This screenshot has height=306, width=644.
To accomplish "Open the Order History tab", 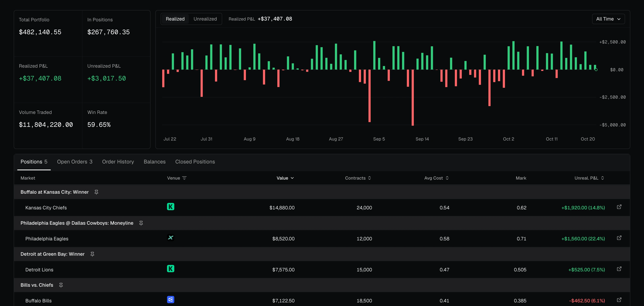I will pos(118,162).
